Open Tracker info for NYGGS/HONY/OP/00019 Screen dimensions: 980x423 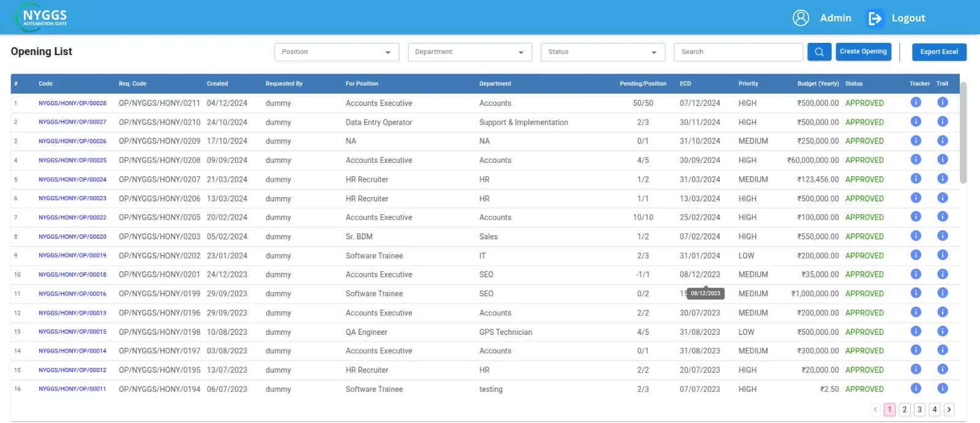pyautogui.click(x=916, y=255)
